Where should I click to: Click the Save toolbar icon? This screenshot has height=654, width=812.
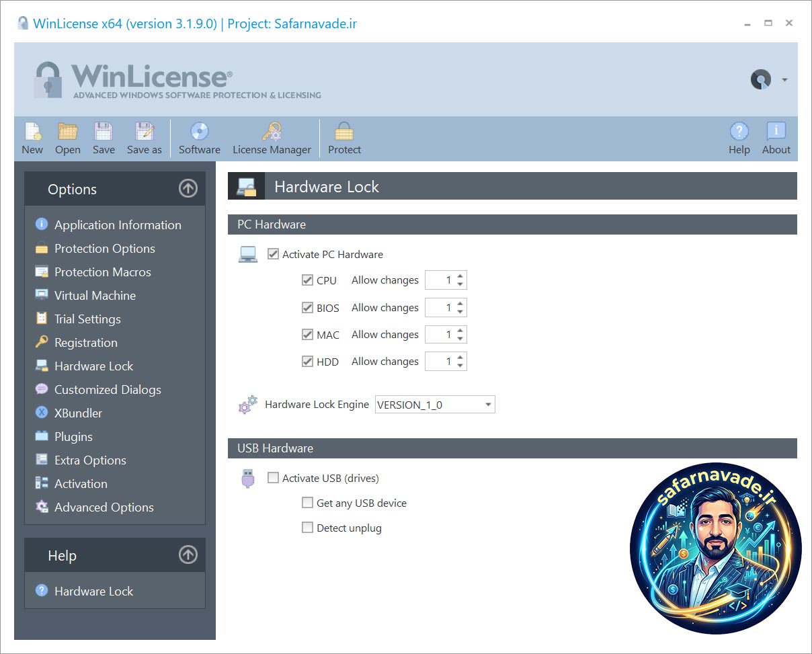104,131
